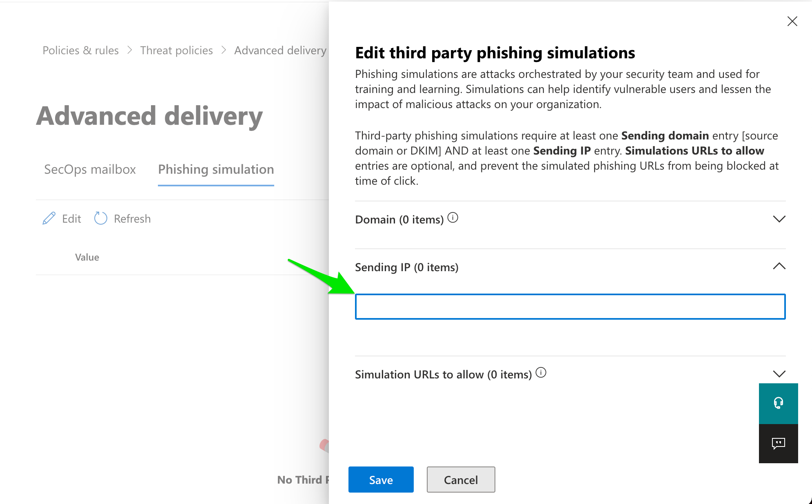Expand the Domain section chevron
Screen dimensions: 812x504
(779, 219)
